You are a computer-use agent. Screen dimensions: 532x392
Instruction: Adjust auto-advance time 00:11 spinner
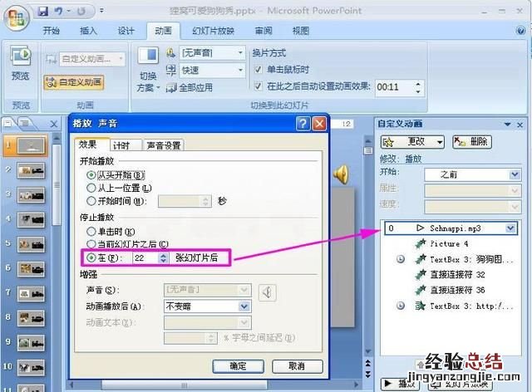click(x=418, y=87)
